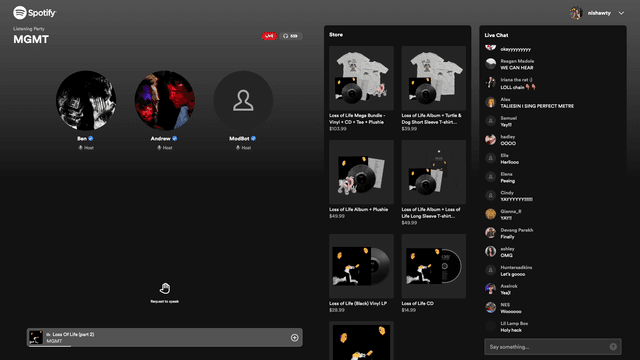The image size is (640, 360).
Task: Type in the Say something chat field
Action: (553, 347)
